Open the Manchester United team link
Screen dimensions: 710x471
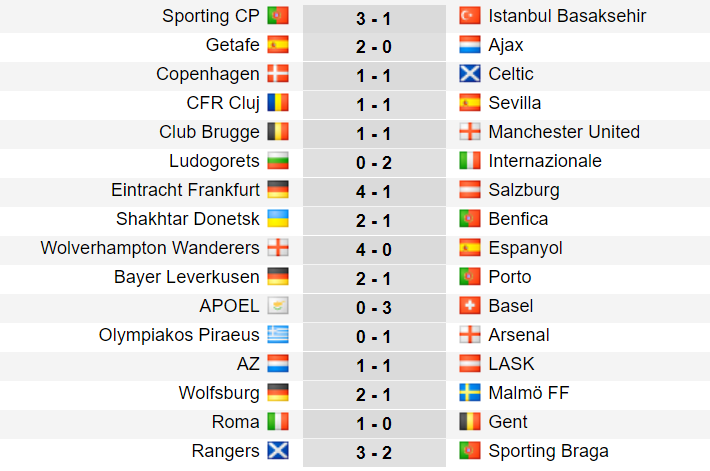coord(564,132)
